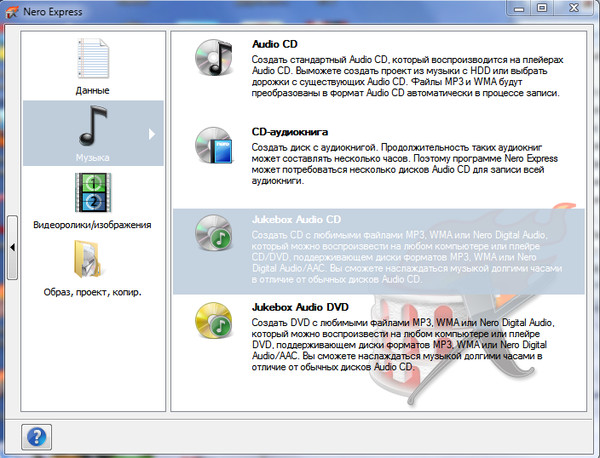Maximize the Nero Express window
The width and height of the screenshot is (600, 458).
tap(542, 8)
